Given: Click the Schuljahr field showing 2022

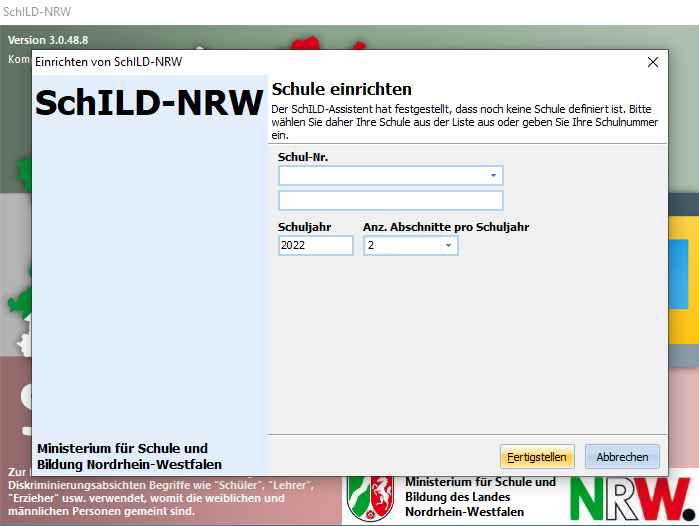Looking at the screenshot, I should [316, 245].
